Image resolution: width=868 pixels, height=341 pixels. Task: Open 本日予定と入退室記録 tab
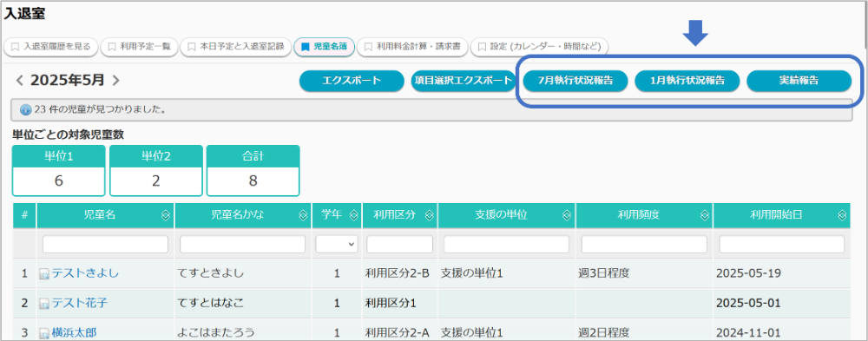[x=236, y=47]
